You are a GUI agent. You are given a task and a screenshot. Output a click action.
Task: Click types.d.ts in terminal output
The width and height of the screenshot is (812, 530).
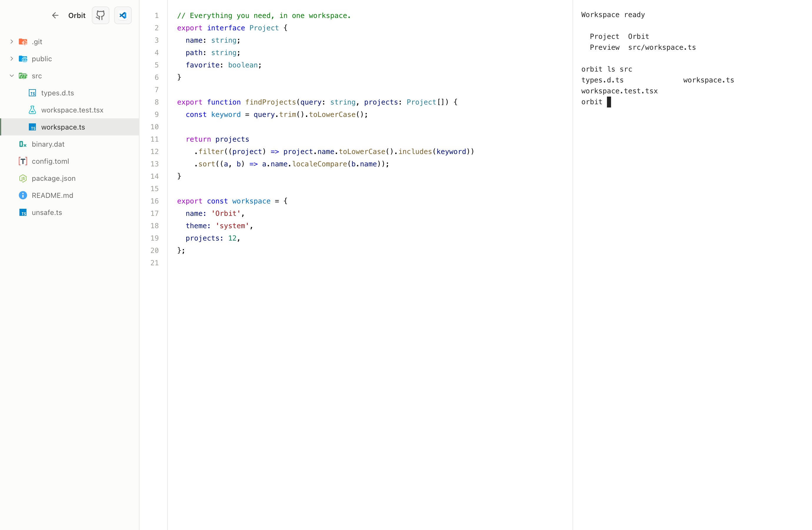click(x=603, y=80)
